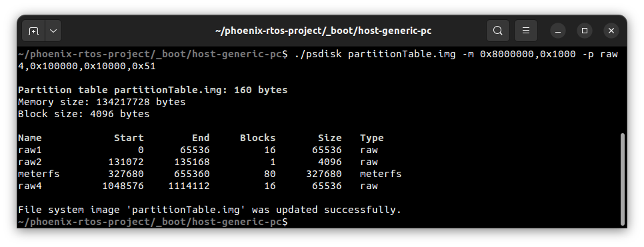Click './psdisk' in the command line
644x247 pixels.
coord(318,54)
